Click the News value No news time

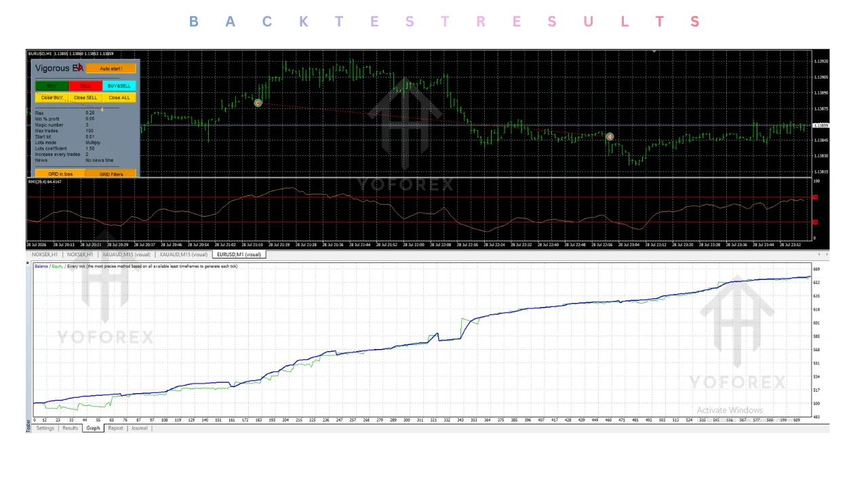pos(100,161)
